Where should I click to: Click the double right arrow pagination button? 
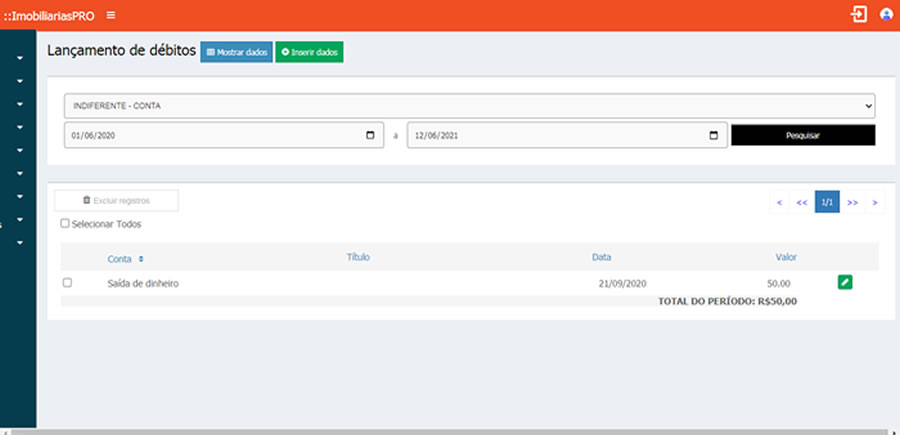[852, 202]
